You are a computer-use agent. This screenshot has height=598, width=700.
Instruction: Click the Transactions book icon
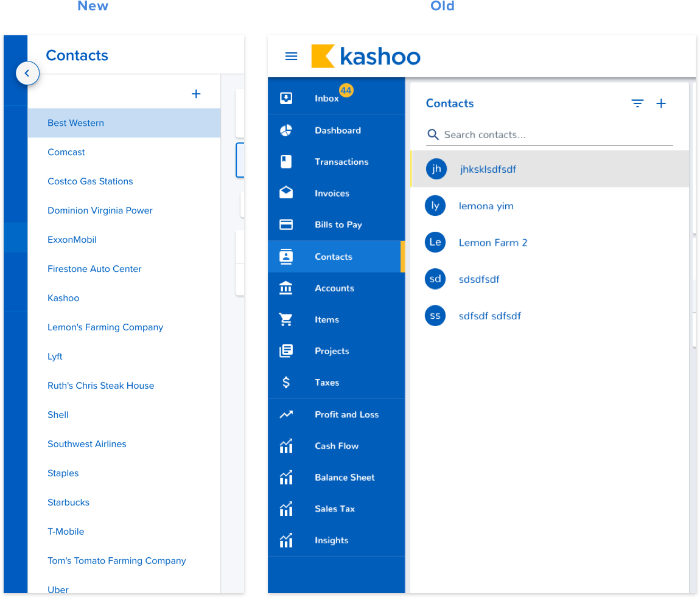tap(286, 162)
